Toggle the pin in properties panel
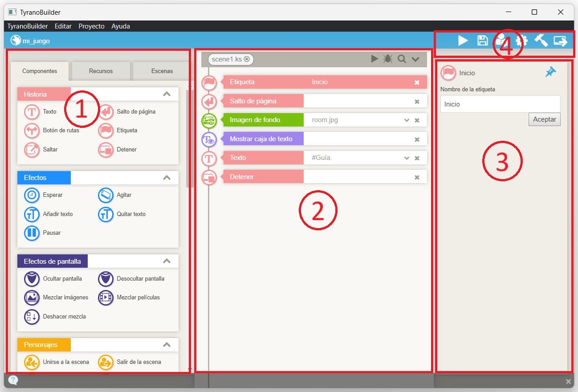This screenshot has height=392, width=578. pos(551,72)
